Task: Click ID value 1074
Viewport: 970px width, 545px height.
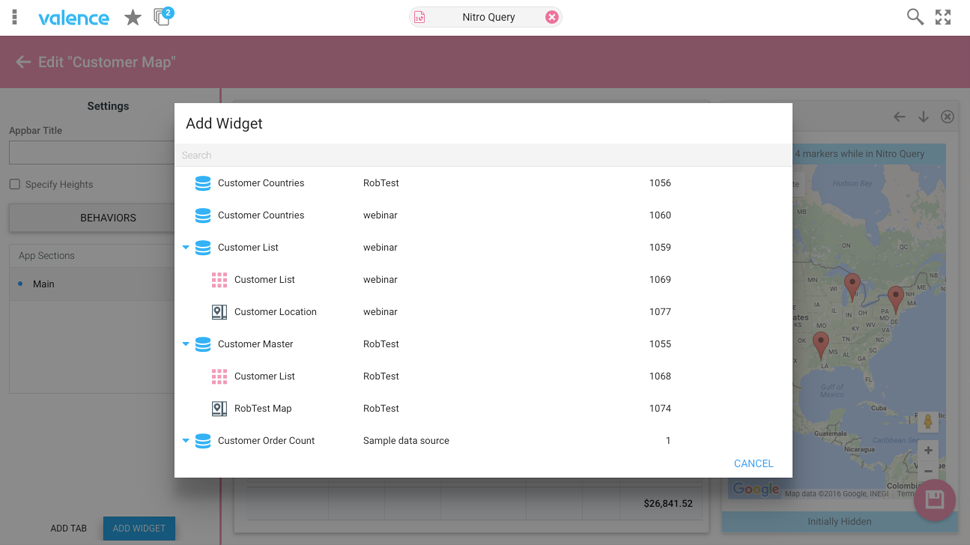Action: tap(660, 408)
